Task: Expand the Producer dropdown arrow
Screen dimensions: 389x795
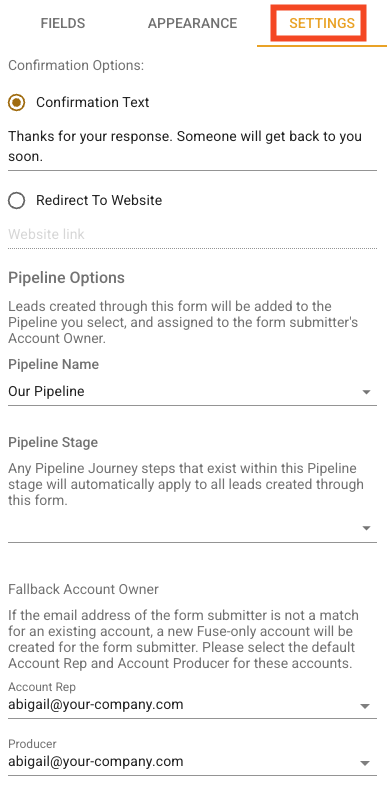Action: [x=365, y=763]
